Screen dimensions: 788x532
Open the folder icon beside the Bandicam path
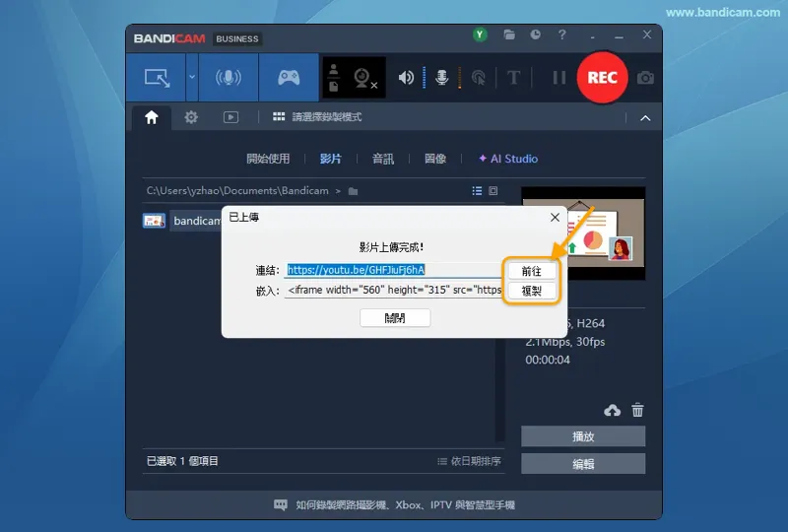point(354,191)
